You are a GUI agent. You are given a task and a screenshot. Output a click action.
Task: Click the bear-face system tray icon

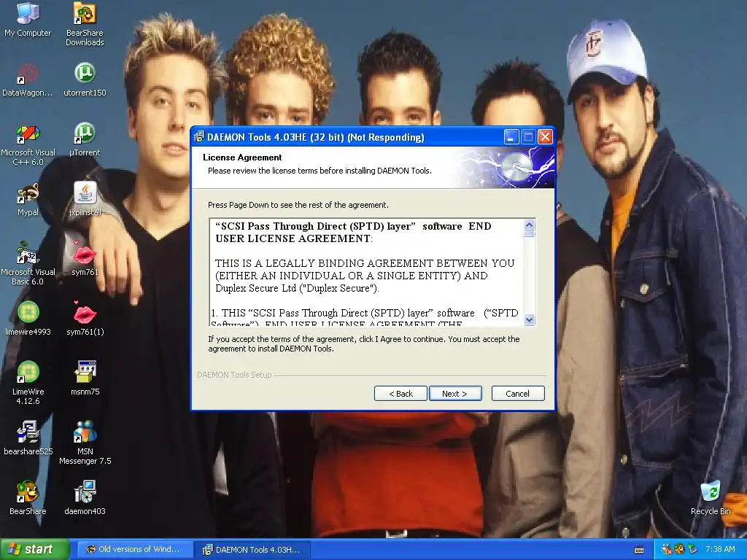(x=679, y=549)
